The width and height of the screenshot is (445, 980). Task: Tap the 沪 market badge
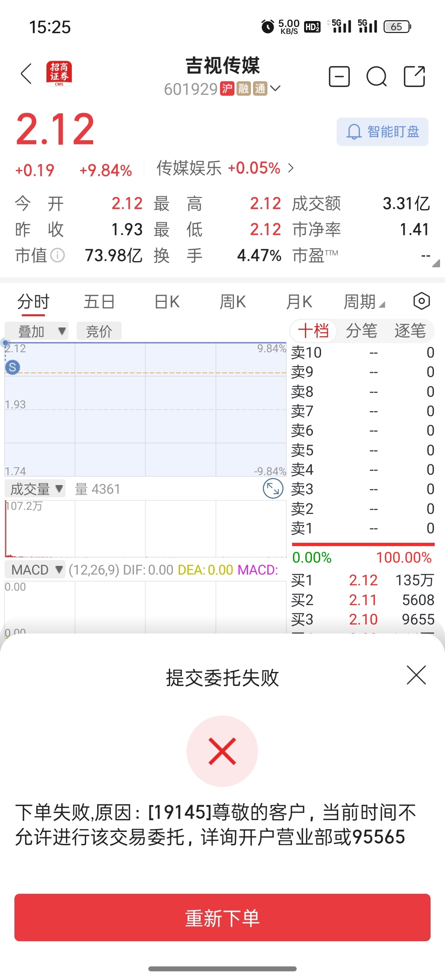(x=227, y=89)
